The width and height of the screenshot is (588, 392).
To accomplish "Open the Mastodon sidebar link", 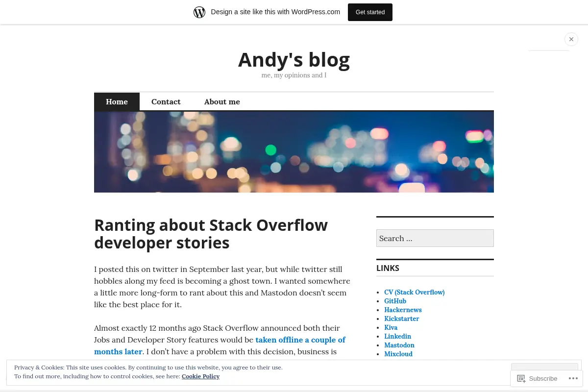I will (x=399, y=345).
